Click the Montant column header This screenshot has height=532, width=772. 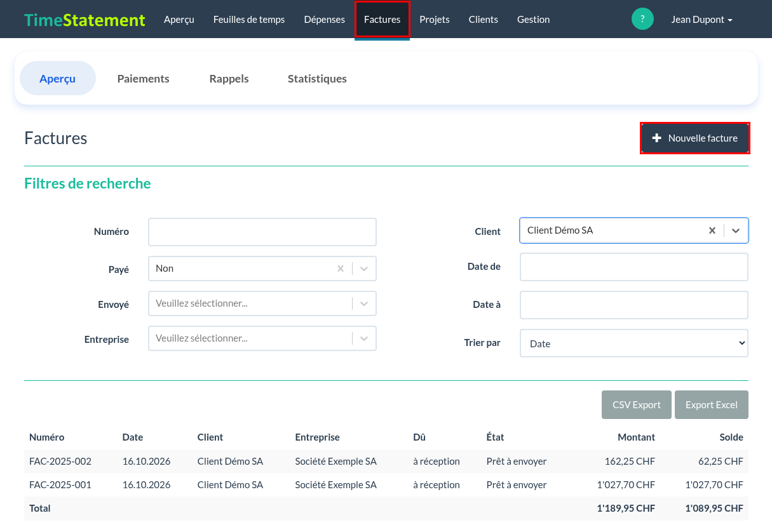click(x=636, y=437)
